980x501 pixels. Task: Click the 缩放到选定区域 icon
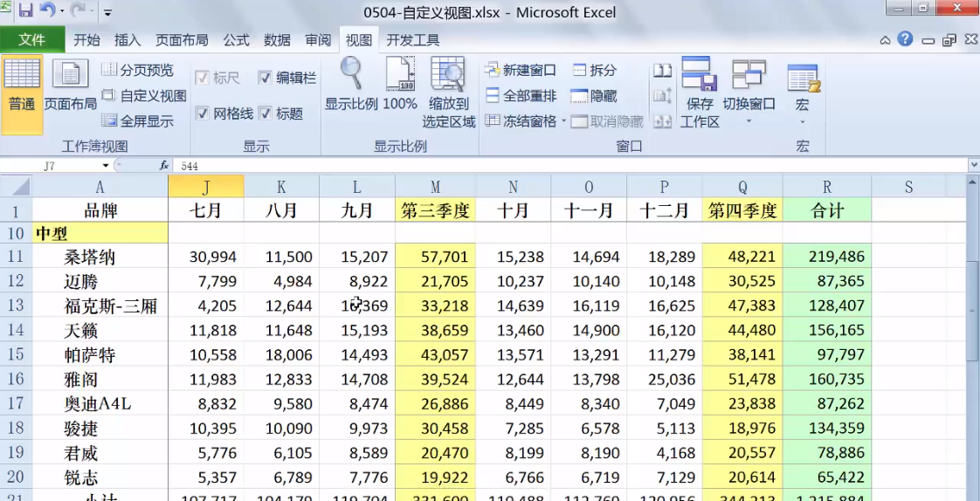(x=447, y=73)
